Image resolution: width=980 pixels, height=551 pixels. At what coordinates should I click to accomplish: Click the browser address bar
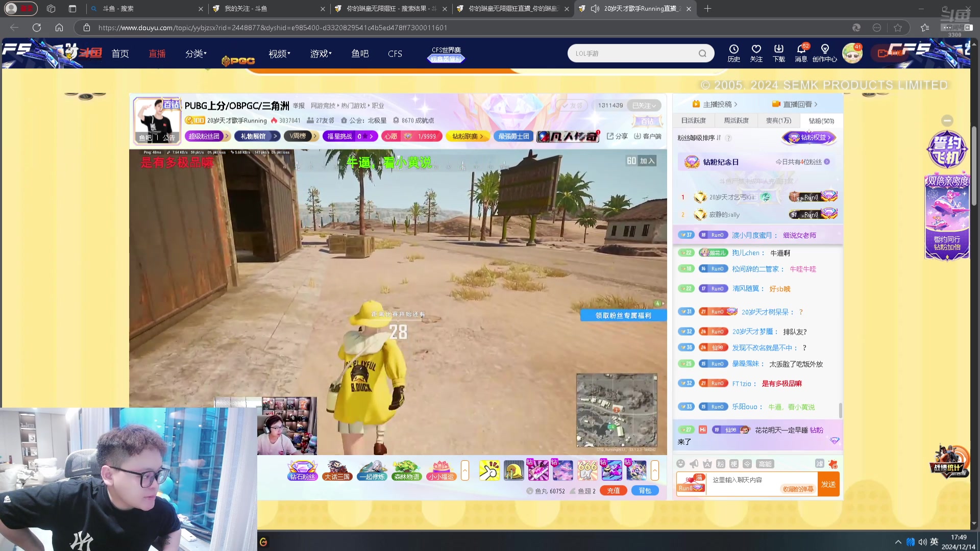[x=459, y=28]
